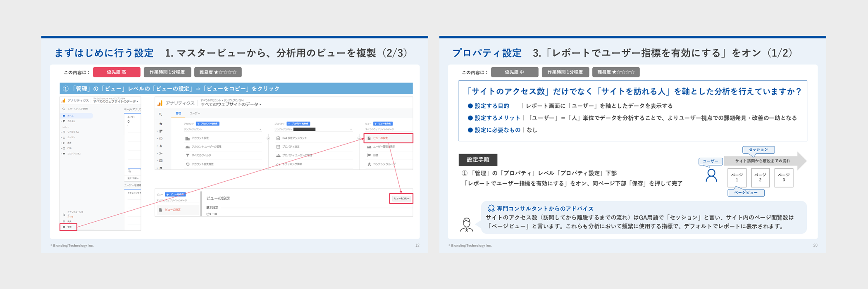Click the red 優先度 高 badge
The image size is (868, 289).
pos(117,72)
